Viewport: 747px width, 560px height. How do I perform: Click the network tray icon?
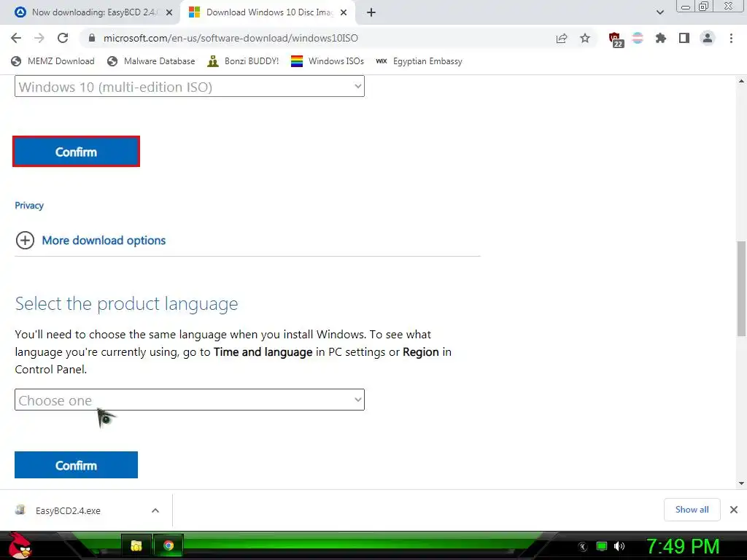(602, 546)
